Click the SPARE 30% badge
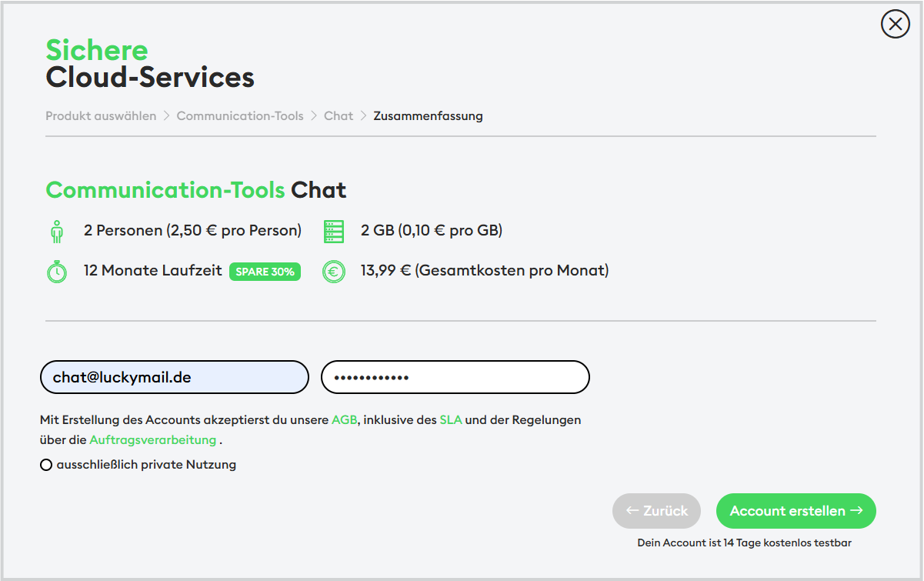Screen dimensions: 924x581 pos(265,272)
